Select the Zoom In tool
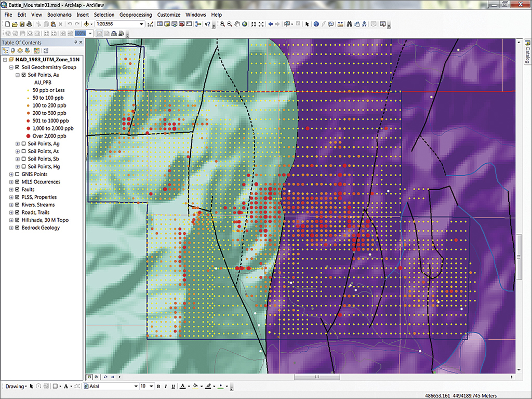This screenshot has width=532, height=399. pyautogui.click(x=222, y=24)
